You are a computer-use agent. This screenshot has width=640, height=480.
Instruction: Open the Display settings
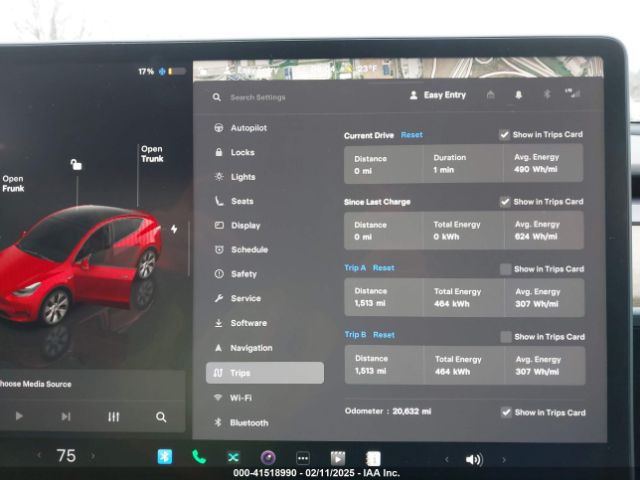click(x=237, y=225)
